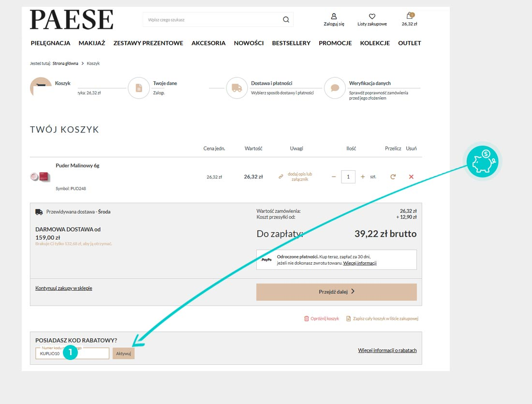Image resolution: width=532 pixels, height=404 pixels.
Task: Click the teal piggy bank icon
Action: coord(484,162)
